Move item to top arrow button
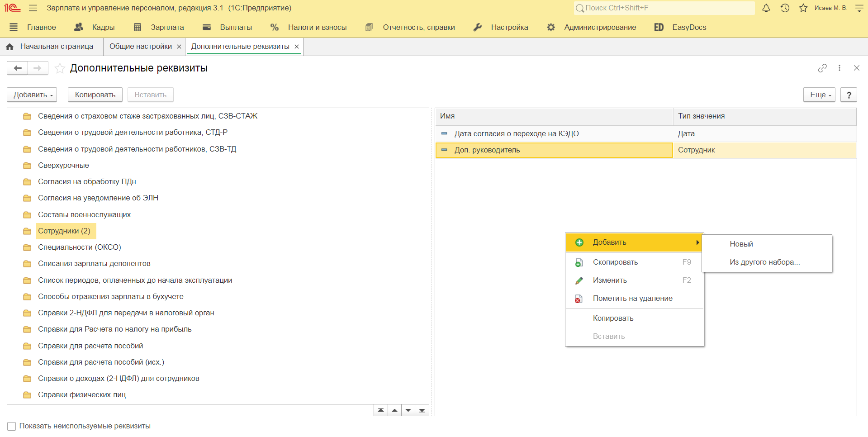The image size is (868, 437). coord(381,410)
